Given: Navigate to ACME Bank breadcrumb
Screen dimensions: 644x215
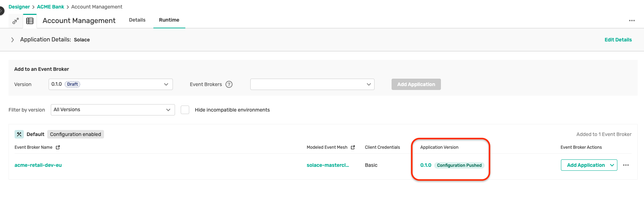Looking at the screenshot, I should click(x=50, y=7).
